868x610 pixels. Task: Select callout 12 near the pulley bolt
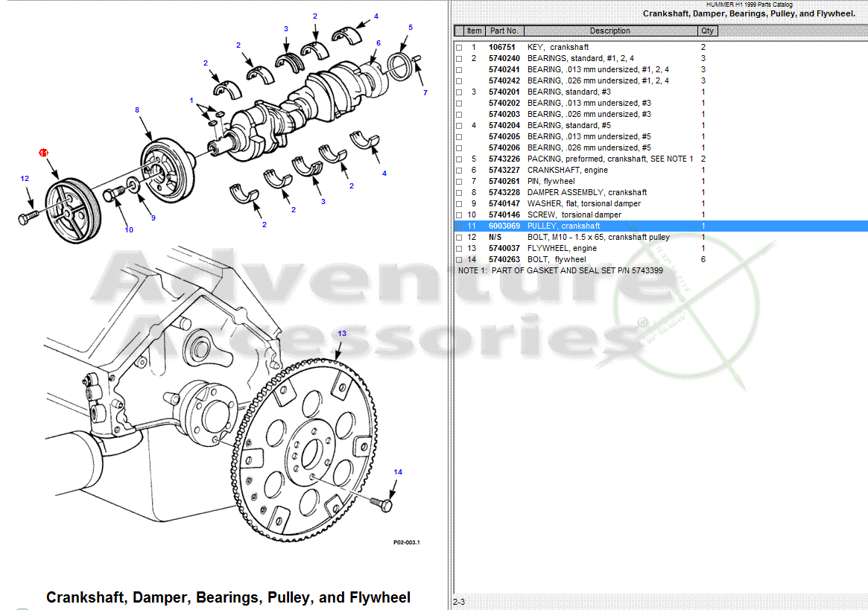[25, 178]
